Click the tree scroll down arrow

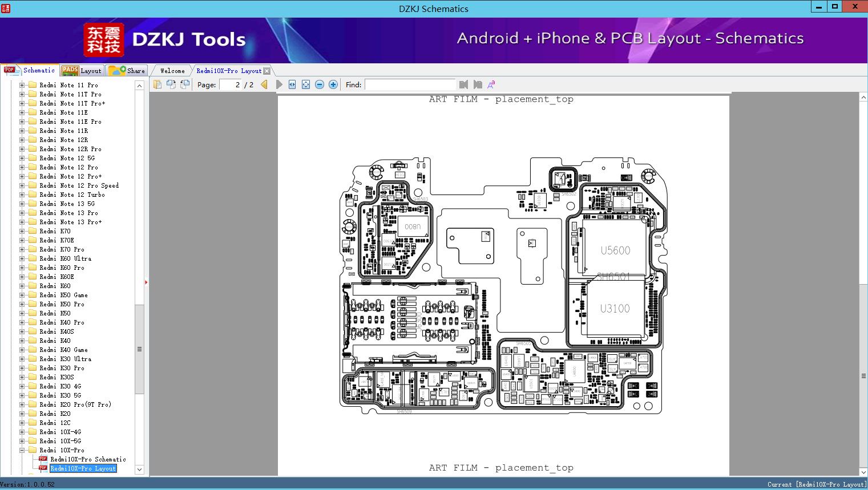(x=139, y=469)
